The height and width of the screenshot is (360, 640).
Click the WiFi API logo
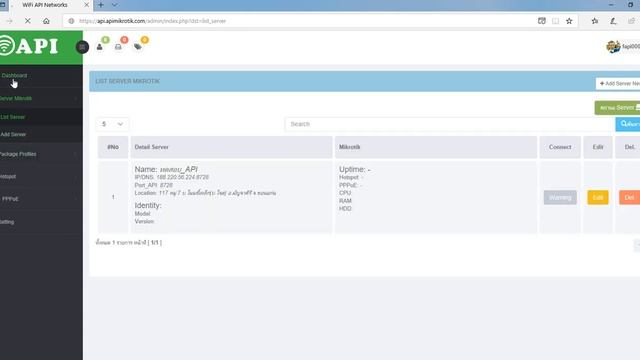click(x=29, y=45)
